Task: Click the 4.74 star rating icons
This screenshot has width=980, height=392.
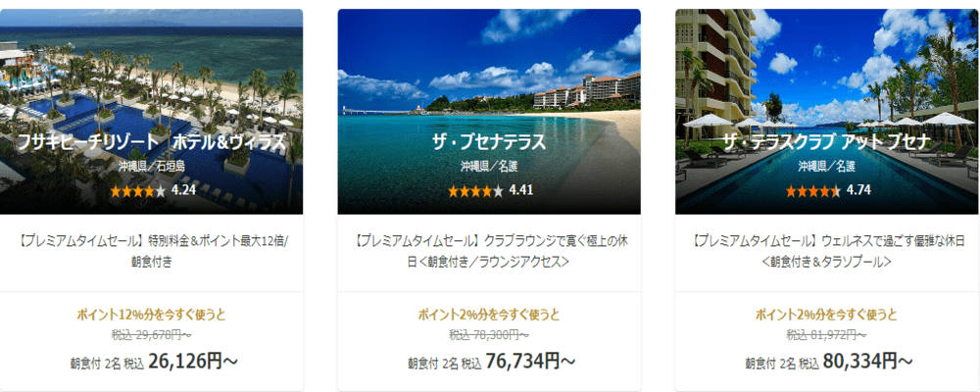Action: point(813,191)
